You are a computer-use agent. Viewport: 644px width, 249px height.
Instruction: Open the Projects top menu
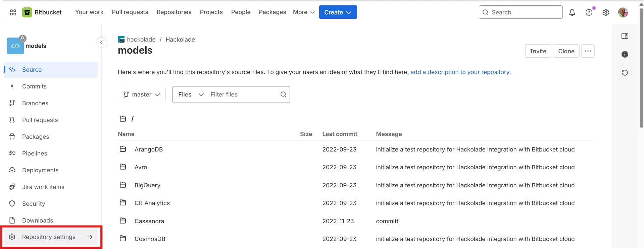tap(211, 12)
